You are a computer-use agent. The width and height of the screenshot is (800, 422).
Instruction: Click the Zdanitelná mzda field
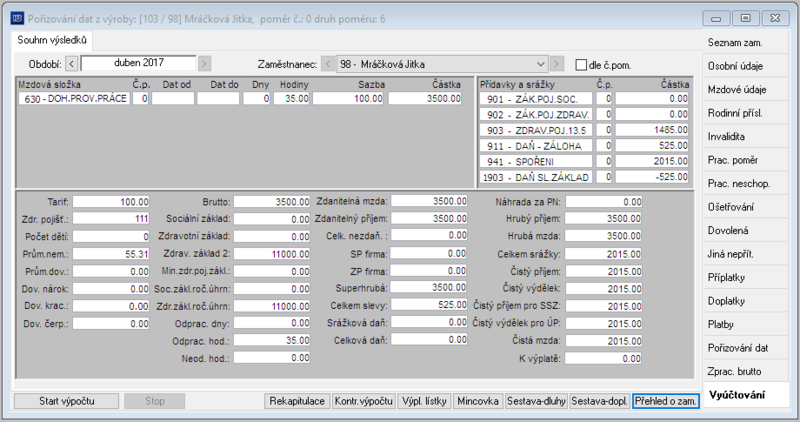430,202
